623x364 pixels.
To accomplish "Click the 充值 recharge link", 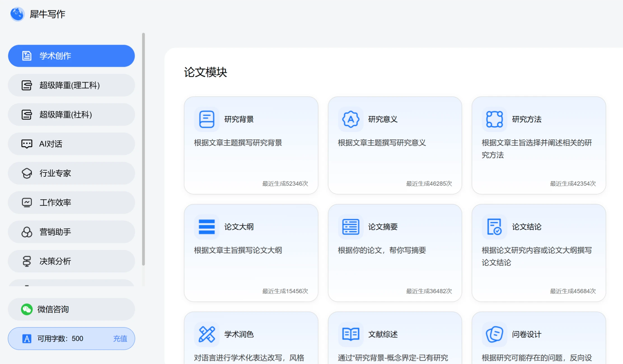I will pyautogui.click(x=120, y=339).
